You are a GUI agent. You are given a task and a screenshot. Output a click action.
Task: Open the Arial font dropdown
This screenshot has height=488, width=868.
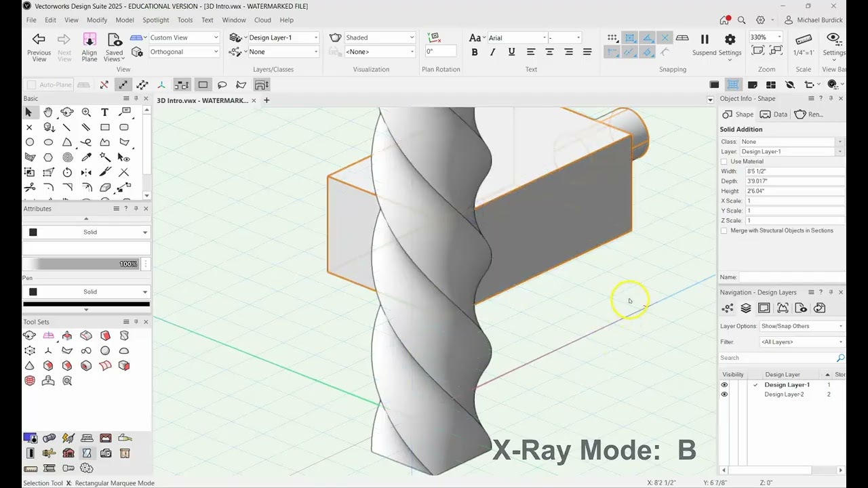coord(517,37)
